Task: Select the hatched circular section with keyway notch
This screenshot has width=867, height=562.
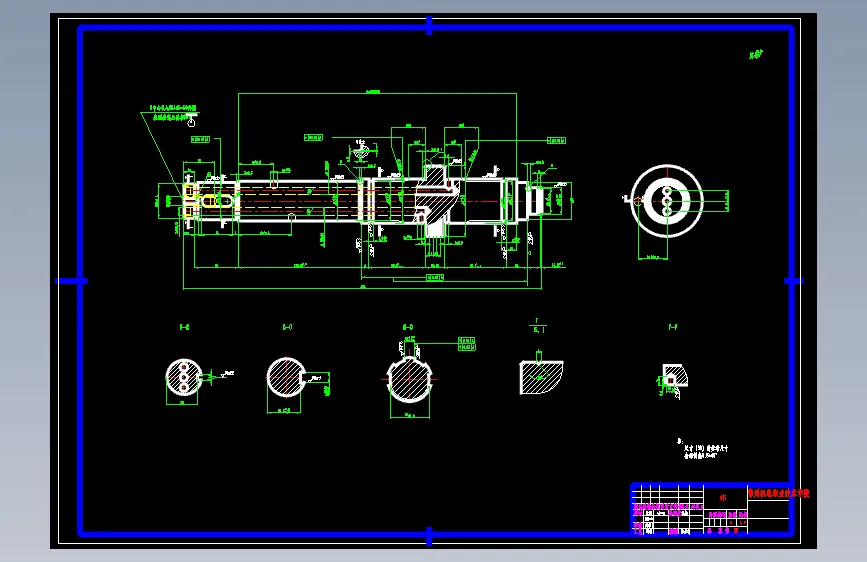Action: point(286,377)
